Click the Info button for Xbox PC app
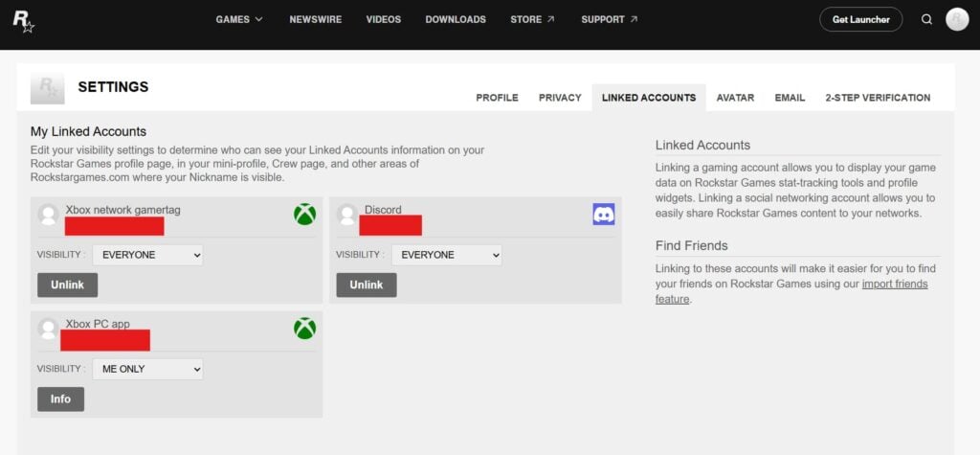The width and height of the screenshot is (980, 455). pos(60,399)
